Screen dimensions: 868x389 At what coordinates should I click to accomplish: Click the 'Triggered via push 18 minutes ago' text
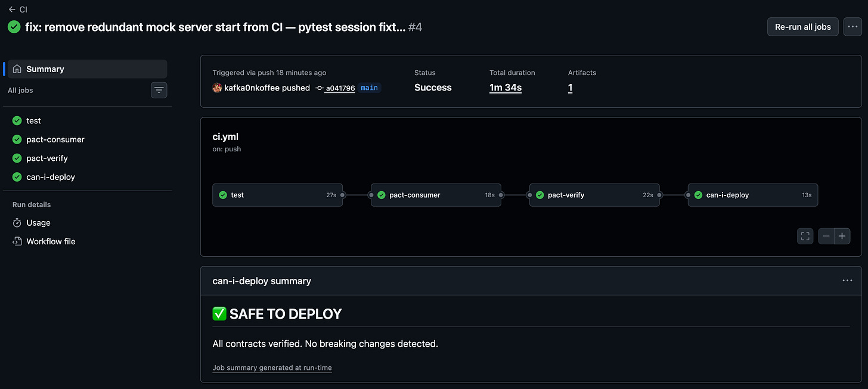click(269, 73)
